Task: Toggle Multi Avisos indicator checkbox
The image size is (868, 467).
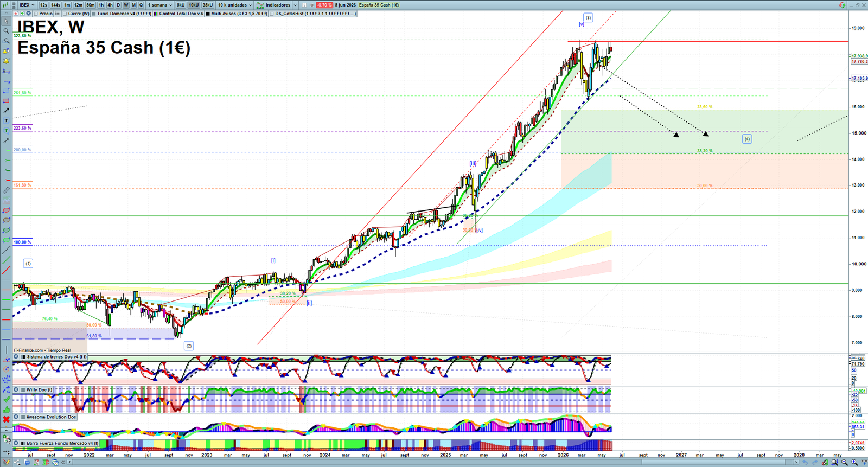Action: tap(208, 14)
